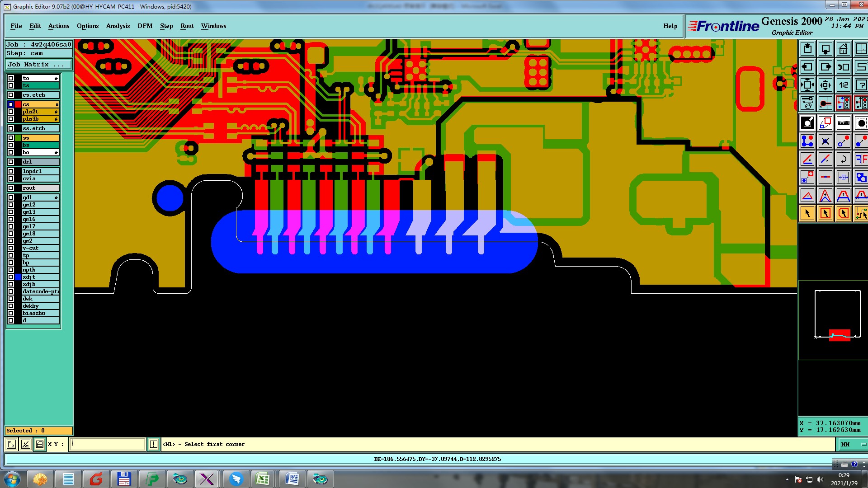Open the MM units dropdown
The height and width of the screenshot is (488, 868).
pyautogui.click(x=853, y=445)
